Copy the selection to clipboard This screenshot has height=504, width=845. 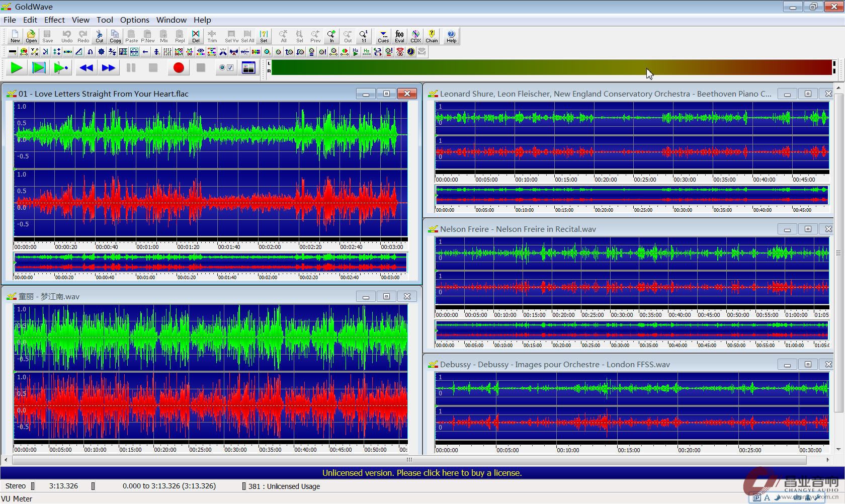[x=115, y=36]
